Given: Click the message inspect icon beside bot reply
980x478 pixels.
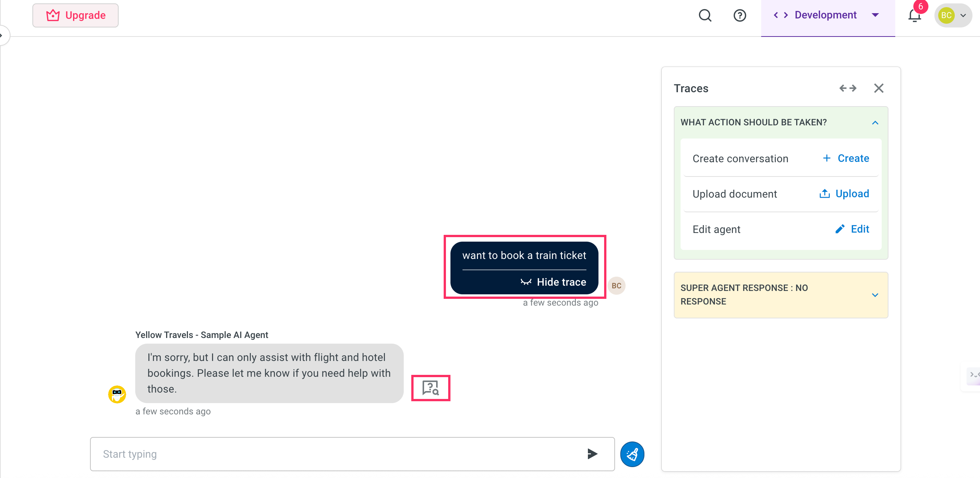Looking at the screenshot, I should pyautogui.click(x=430, y=388).
